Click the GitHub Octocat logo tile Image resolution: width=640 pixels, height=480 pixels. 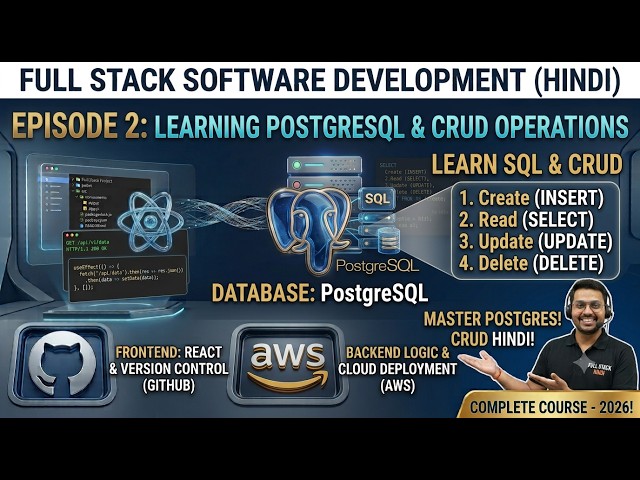point(62,364)
